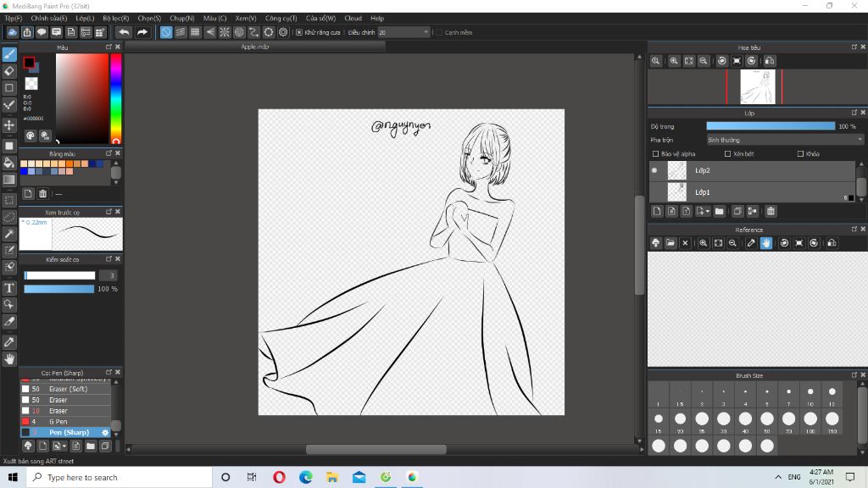Click the Undo arrow in the toolbar
The width and height of the screenshot is (868, 488).
pos(124,33)
